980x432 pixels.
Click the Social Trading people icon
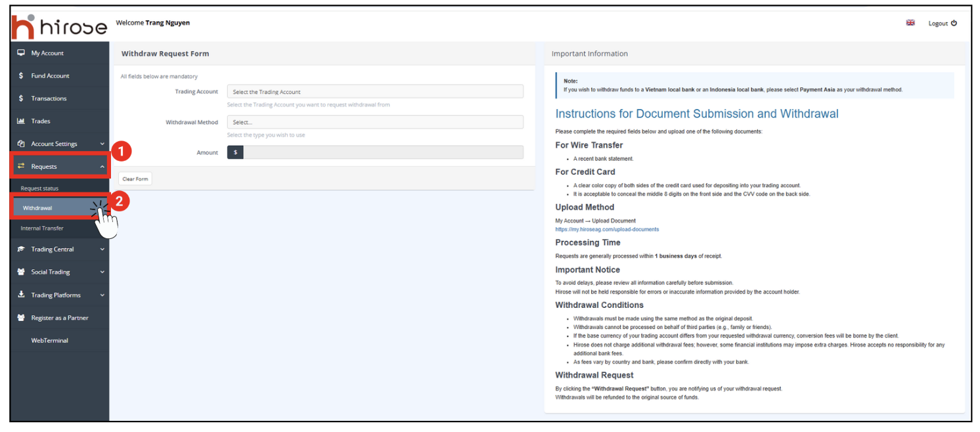pyautogui.click(x=21, y=272)
